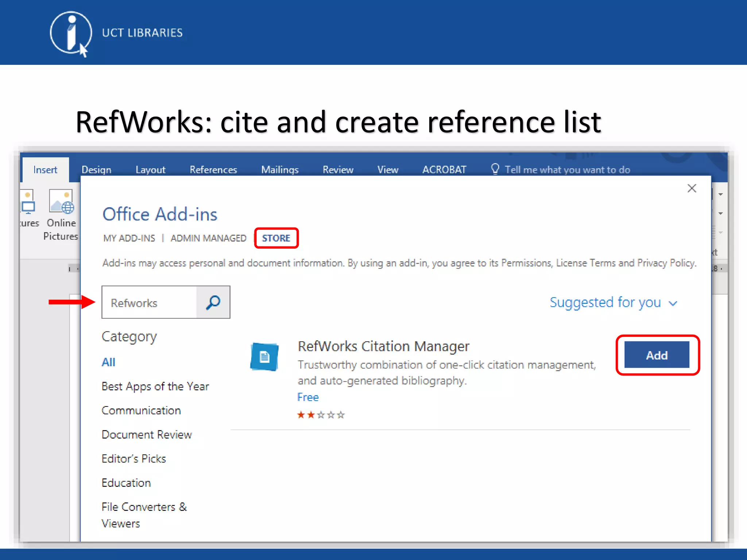Choose the Editor's Picks category

tap(134, 459)
